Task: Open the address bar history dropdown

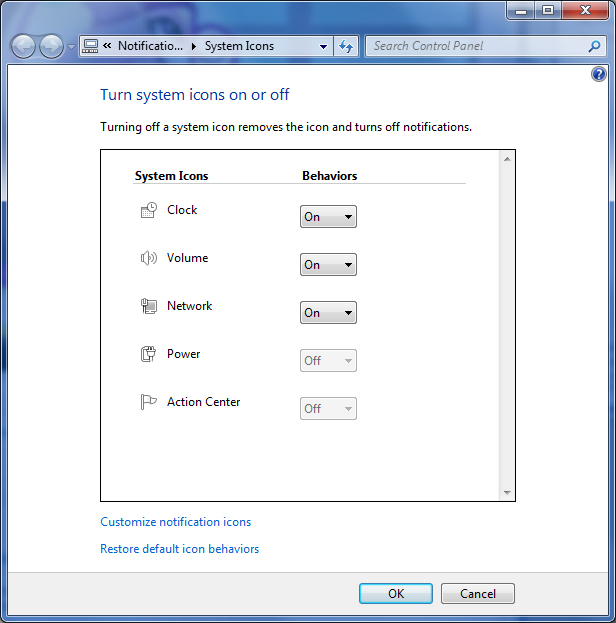Action: 323,47
